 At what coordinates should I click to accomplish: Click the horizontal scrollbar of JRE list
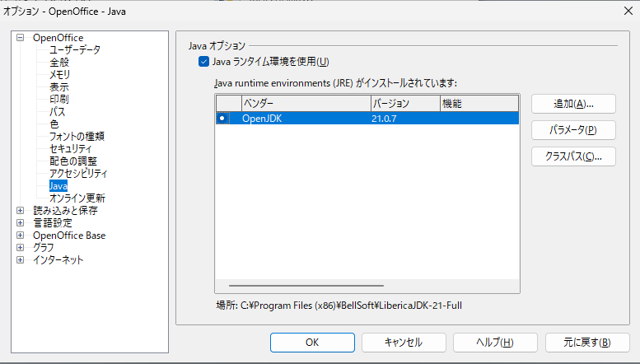[x=306, y=286]
